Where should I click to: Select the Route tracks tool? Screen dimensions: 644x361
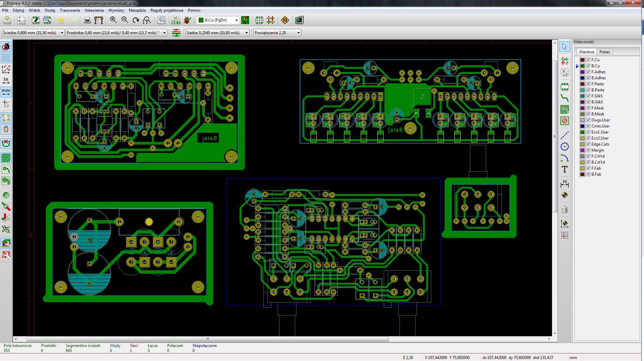coord(565,98)
